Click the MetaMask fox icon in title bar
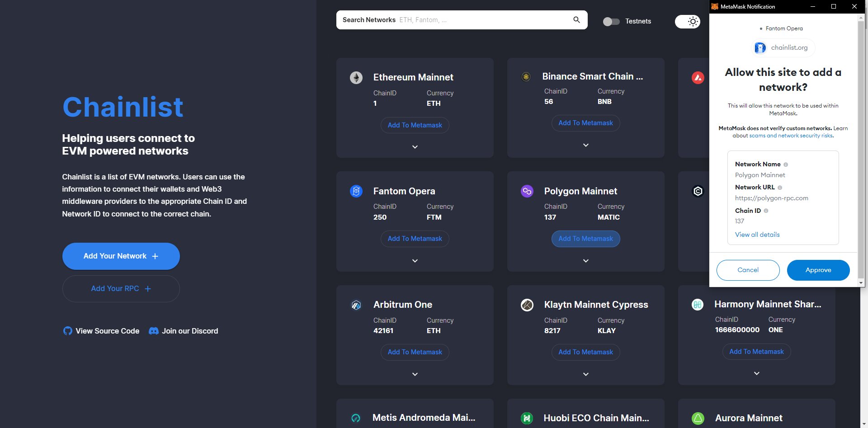The width and height of the screenshot is (868, 428). point(715,6)
